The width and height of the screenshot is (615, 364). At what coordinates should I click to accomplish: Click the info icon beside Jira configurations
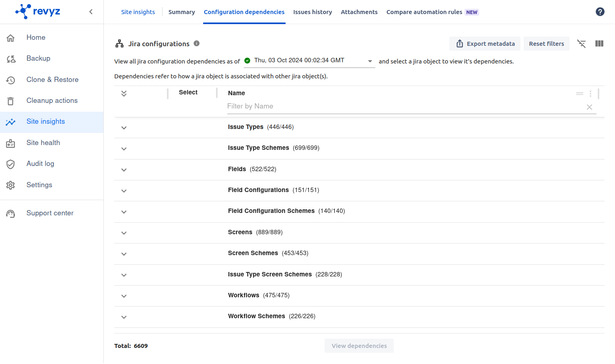click(x=197, y=43)
